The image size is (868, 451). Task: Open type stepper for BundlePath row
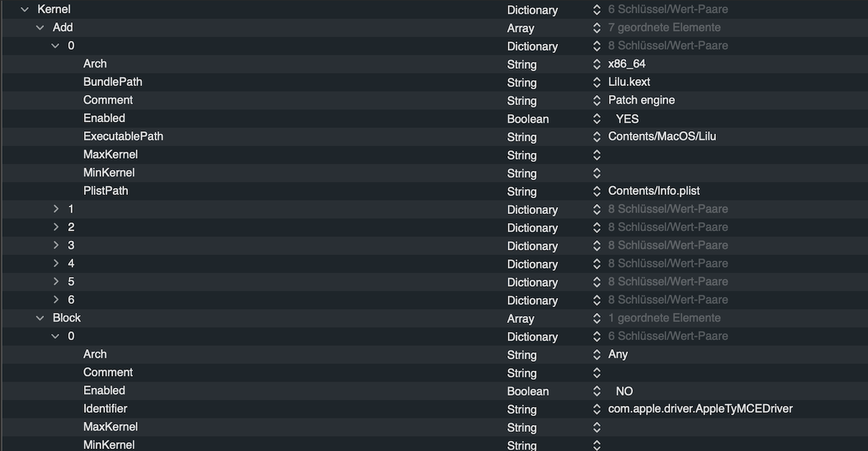[596, 83]
